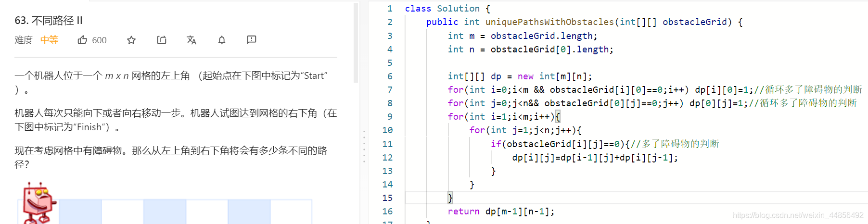
Task: Place cursor on line 1 class Solution
Action: (447, 9)
